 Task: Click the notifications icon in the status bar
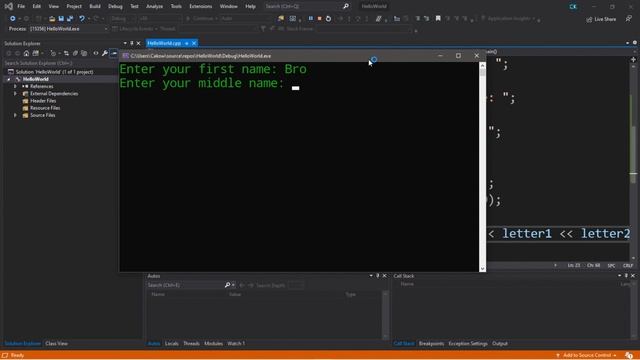(x=629, y=356)
